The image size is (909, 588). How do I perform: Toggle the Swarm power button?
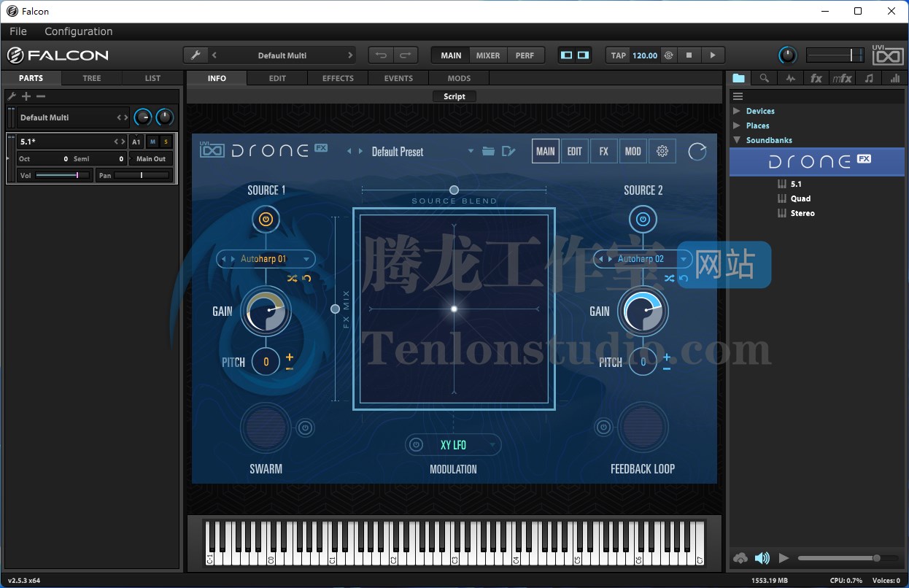click(305, 428)
